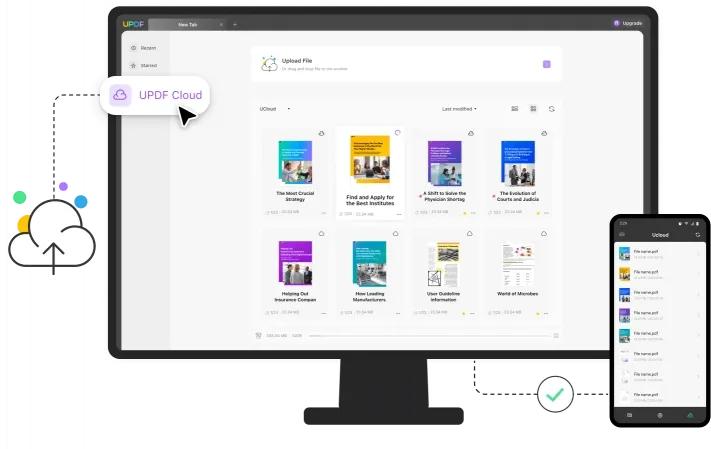This screenshot has height=449, width=711.
Task: Tap the center icon in phone bottom bar
Action: [660, 415]
